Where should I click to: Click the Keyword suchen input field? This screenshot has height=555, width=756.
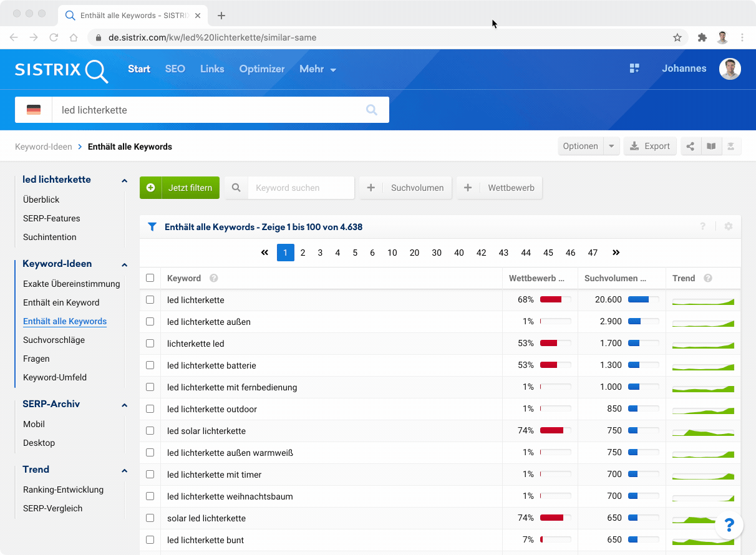pyautogui.click(x=301, y=188)
